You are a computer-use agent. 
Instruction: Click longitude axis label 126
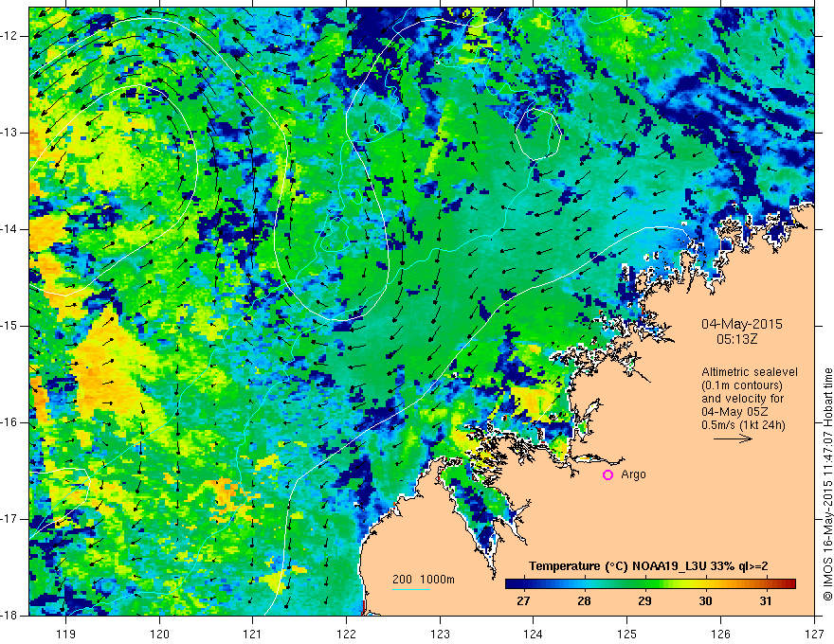point(720,634)
